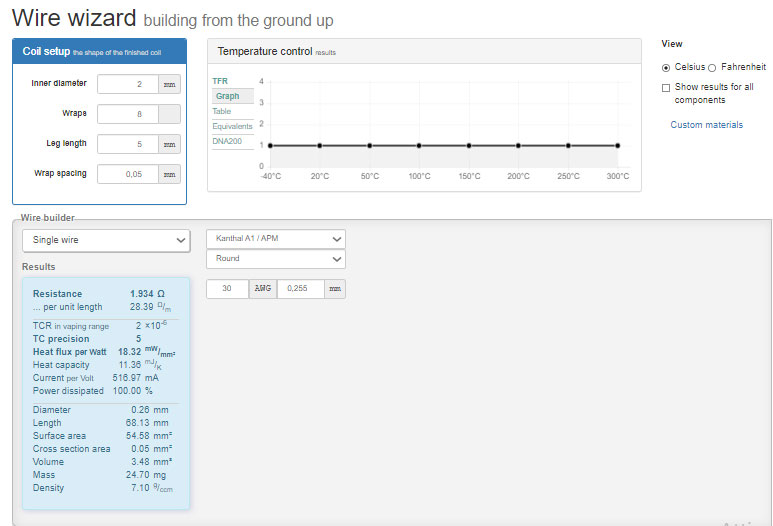773x526 pixels.
Task: Open the DNA200 tab
Action: (x=227, y=141)
